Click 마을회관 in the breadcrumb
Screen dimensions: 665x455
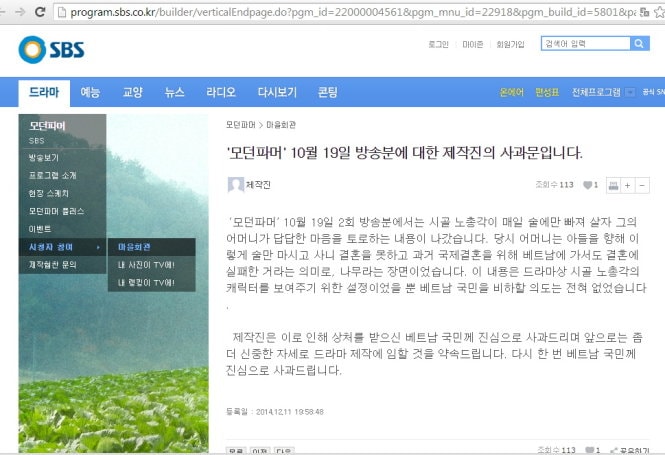[x=281, y=125]
